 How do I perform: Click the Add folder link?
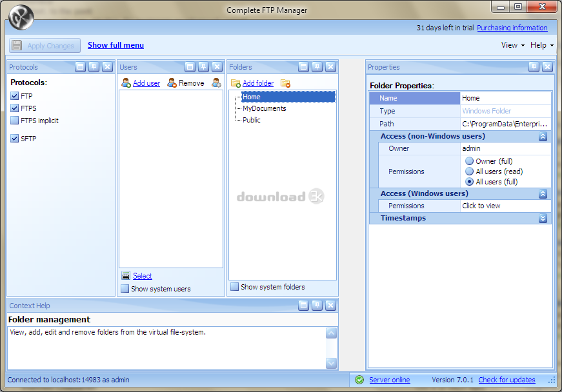tap(258, 83)
